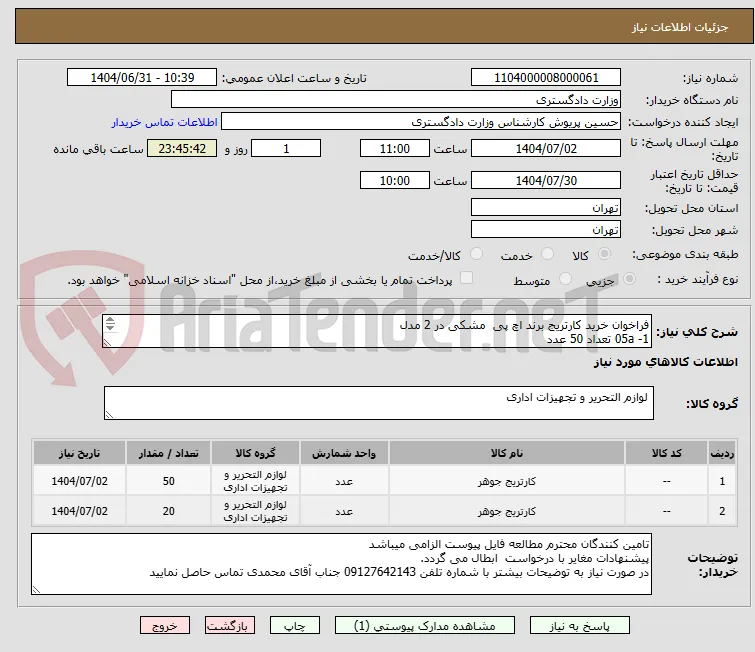Click the پاسخ به نیاز button
This screenshot has height=652, width=755.
point(580,626)
